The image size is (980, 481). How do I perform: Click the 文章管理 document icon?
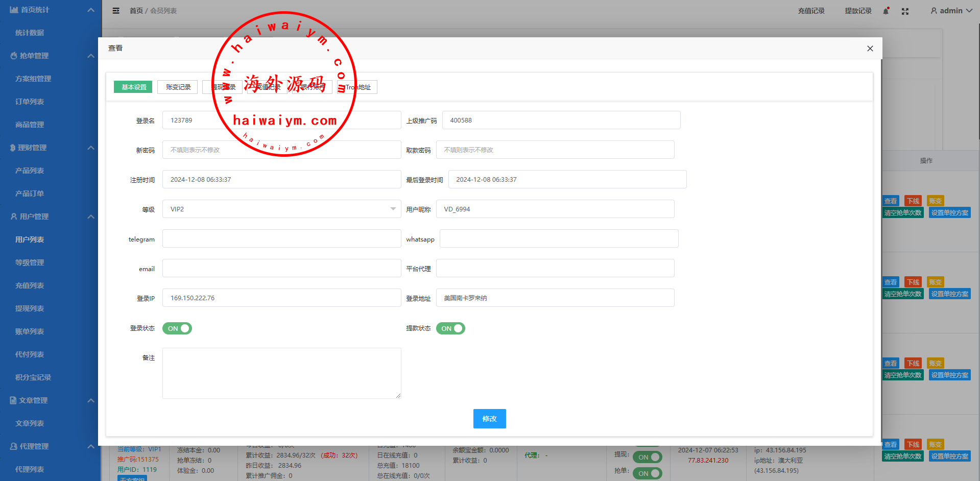pos(13,400)
